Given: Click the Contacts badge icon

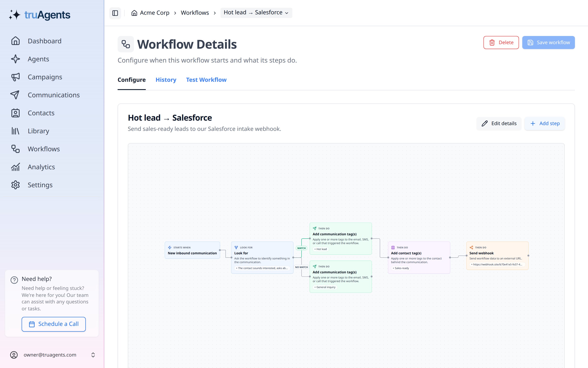Looking at the screenshot, I should 15,113.
